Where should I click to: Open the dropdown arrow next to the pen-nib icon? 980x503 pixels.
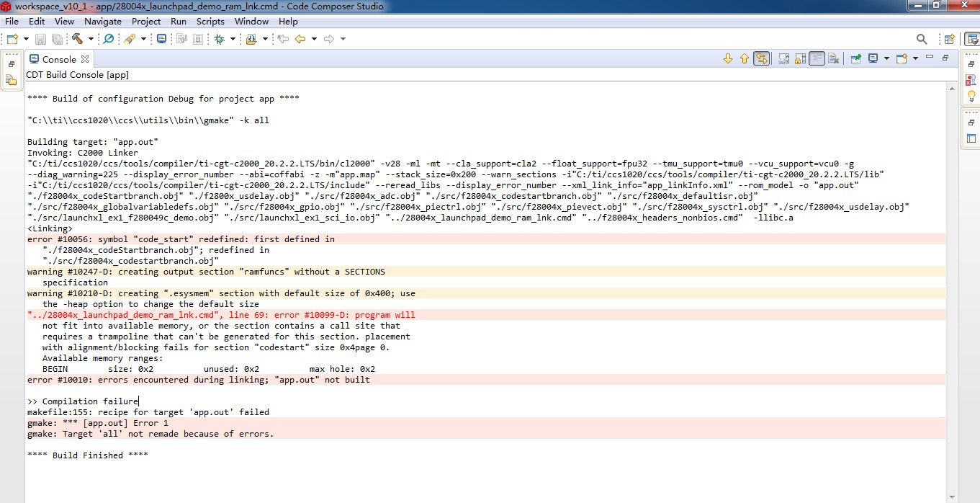(143, 39)
